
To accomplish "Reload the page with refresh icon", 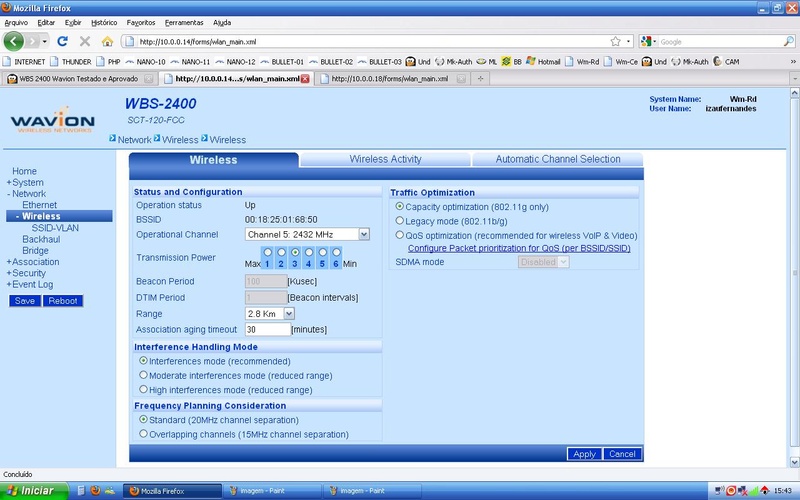I will [x=62, y=41].
